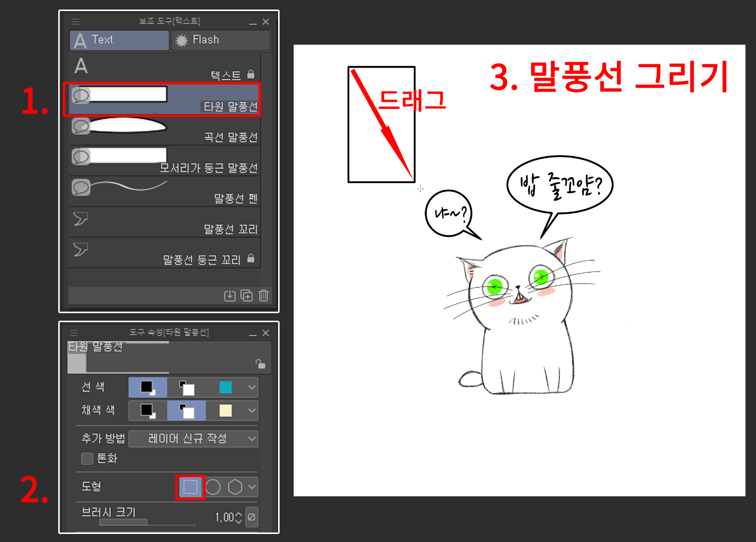Select the 텍스트 sub tool
This screenshot has width=756, height=542.
pyautogui.click(x=164, y=68)
